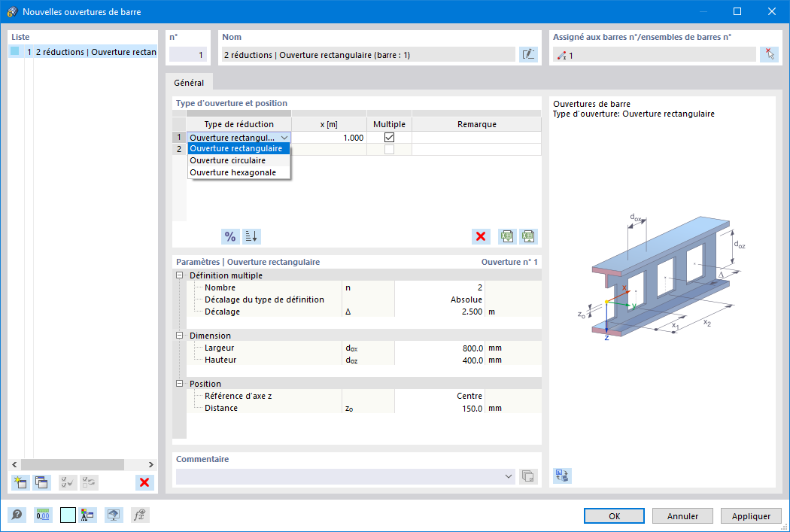The image size is (790, 532).
Task: Select Ouverture rectangulaire option
Action: (239, 148)
